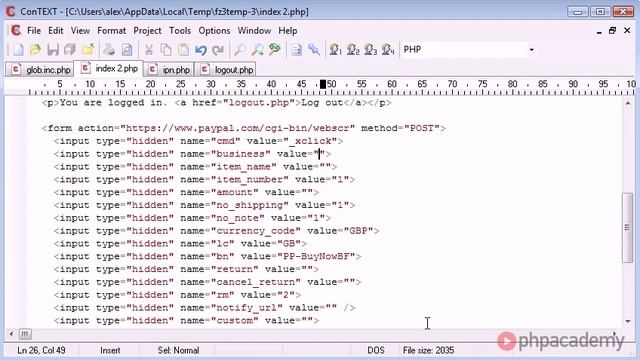Print the document using printer icon
Viewport: 640px width, 360px height.
109,50
